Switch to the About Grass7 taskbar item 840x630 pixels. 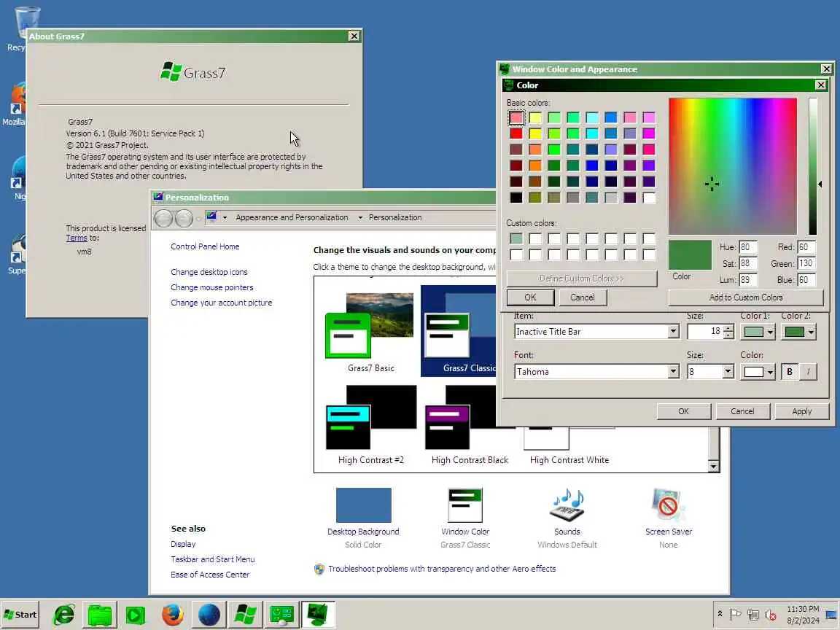tap(245, 615)
